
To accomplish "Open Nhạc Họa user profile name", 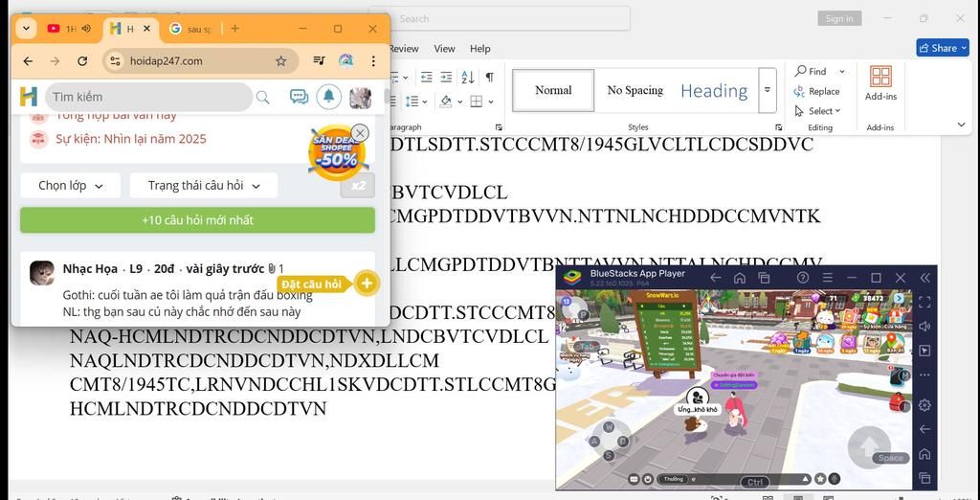I will point(90,268).
